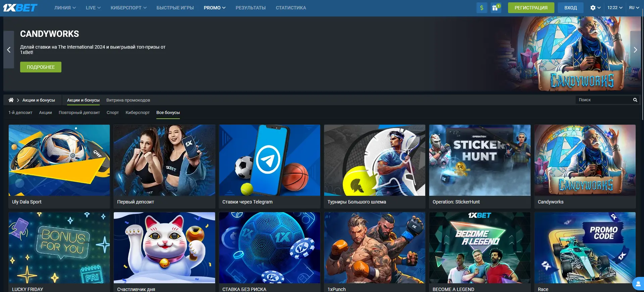Click the home breadcrumb icon
The image size is (644, 292).
click(x=11, y=100)
